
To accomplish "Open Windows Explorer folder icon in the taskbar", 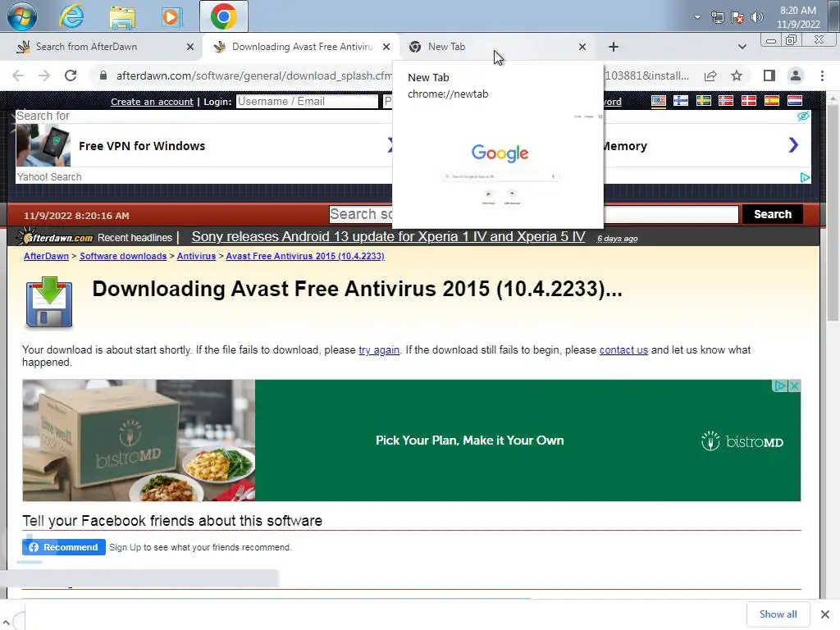I will pyautogui.click(x=122, y=16).
